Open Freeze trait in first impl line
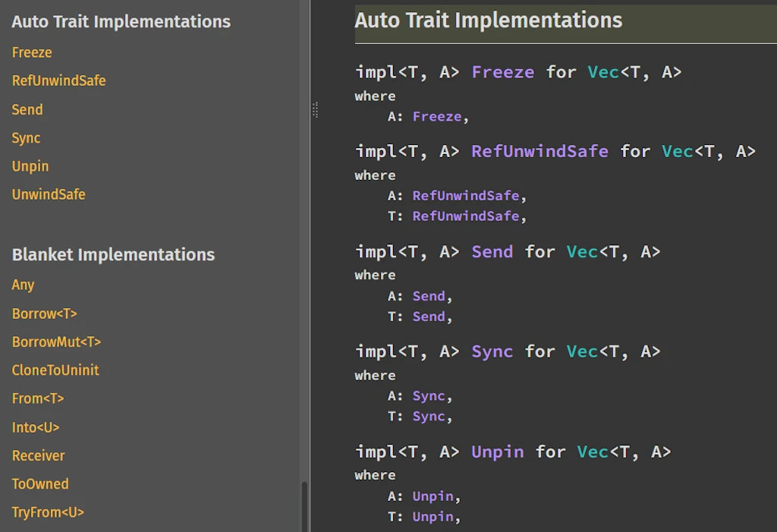The width and height of the screenshot is (777, 532). (x=502, y=72)
